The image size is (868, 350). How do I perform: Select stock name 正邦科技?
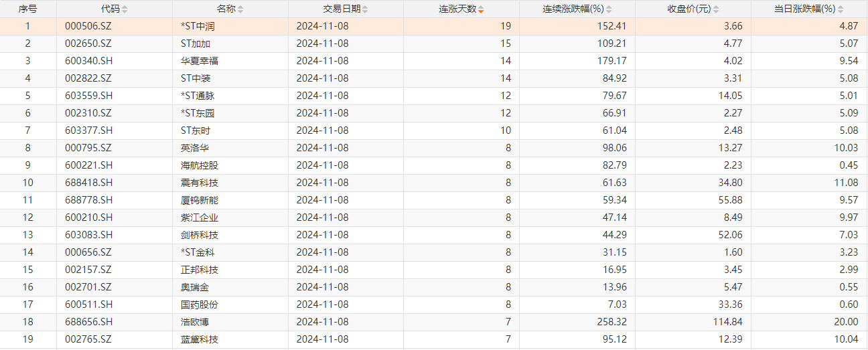point(200,270)
